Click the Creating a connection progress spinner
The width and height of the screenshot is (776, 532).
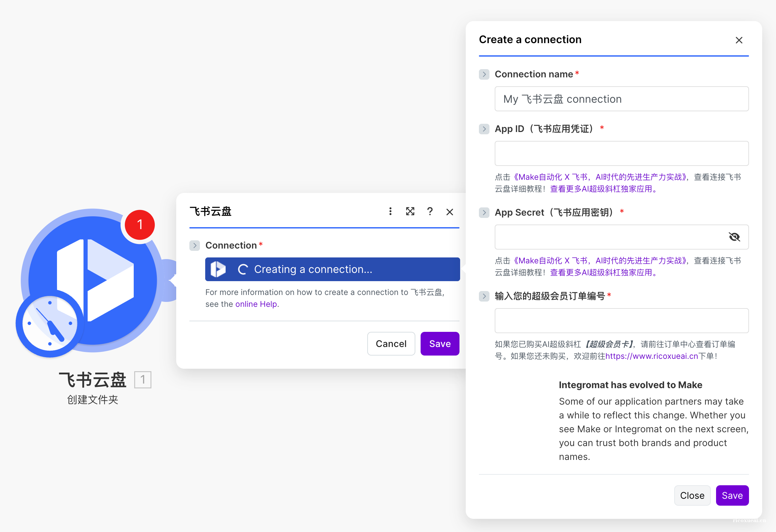click(243, 269)
